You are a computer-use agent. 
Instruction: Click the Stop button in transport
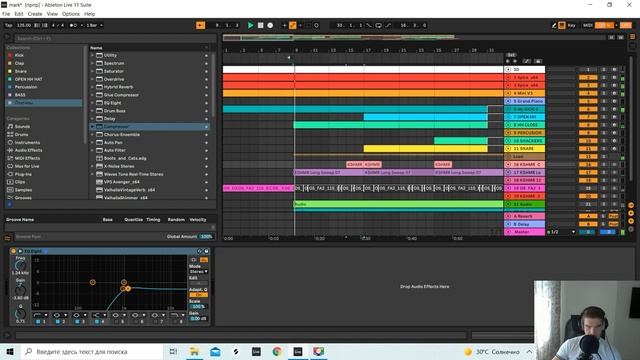tap(260, 25)
